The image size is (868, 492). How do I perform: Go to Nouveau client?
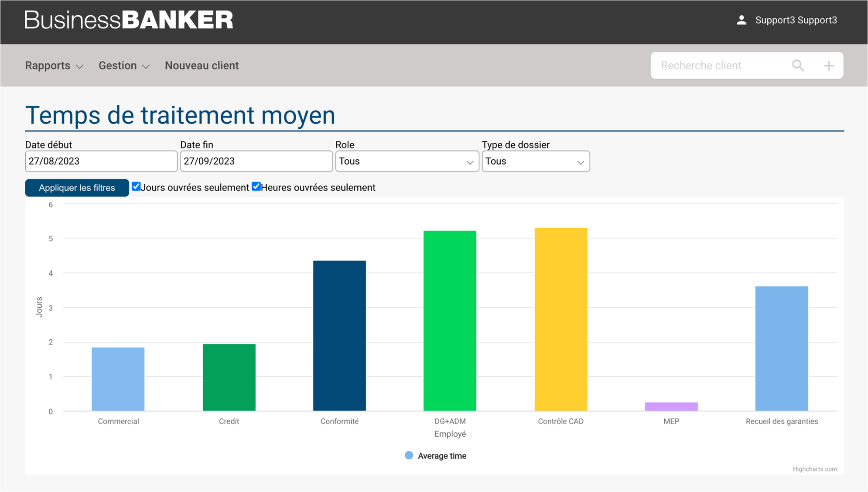(x=202, y=65)
